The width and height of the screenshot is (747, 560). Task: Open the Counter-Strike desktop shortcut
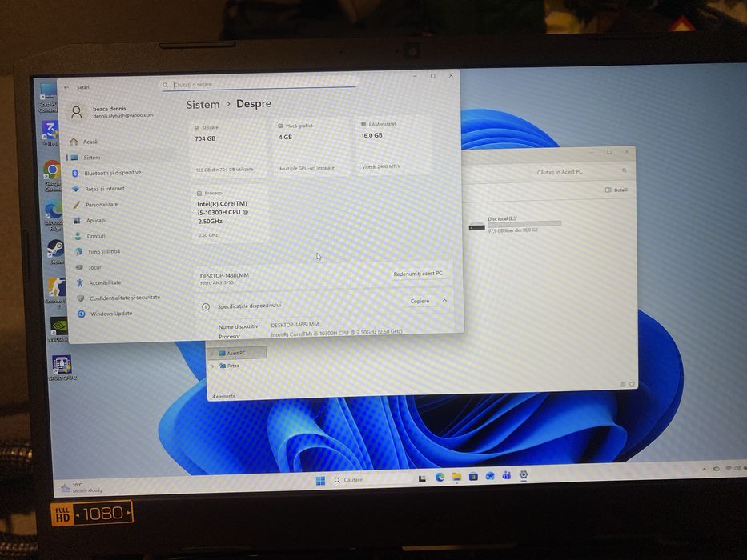point(56,291)
